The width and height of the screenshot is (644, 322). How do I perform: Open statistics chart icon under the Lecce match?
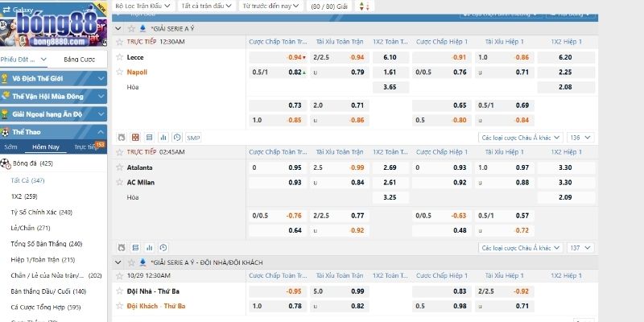[163, 138]
